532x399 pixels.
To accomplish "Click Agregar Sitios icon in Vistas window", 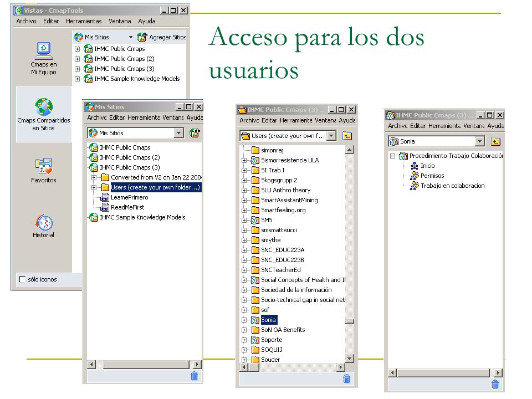I will (x=142, y=37).
